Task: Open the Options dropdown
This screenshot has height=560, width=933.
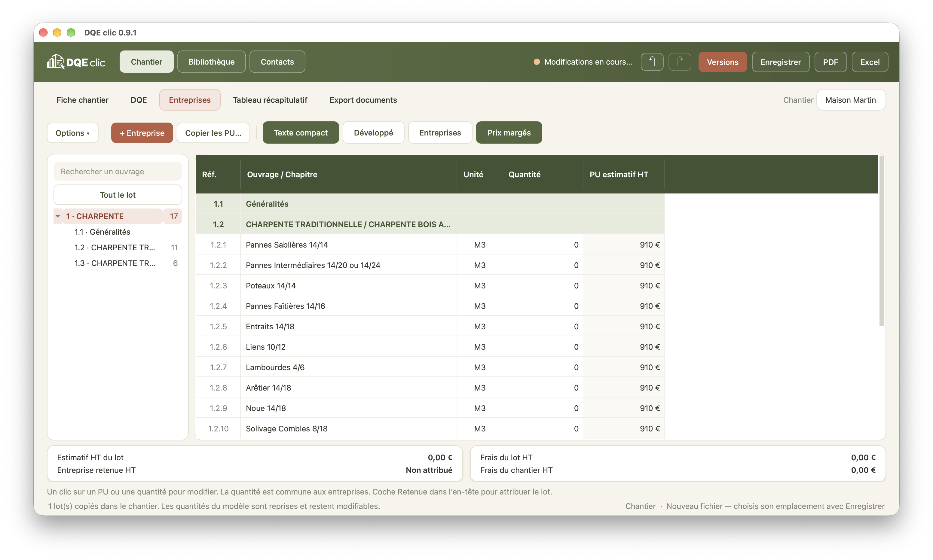Action: (72, 133)
